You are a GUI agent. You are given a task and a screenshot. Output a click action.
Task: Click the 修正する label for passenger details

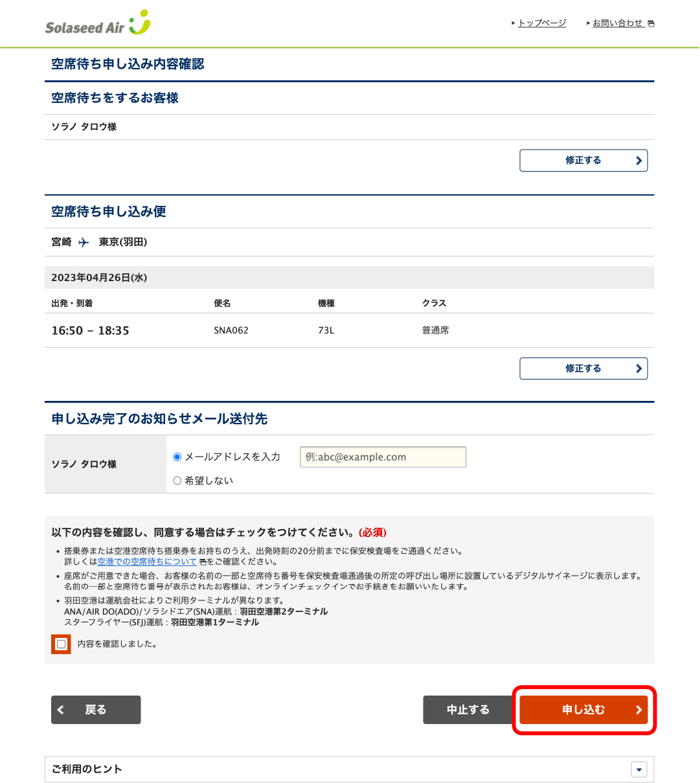point(583,161)
